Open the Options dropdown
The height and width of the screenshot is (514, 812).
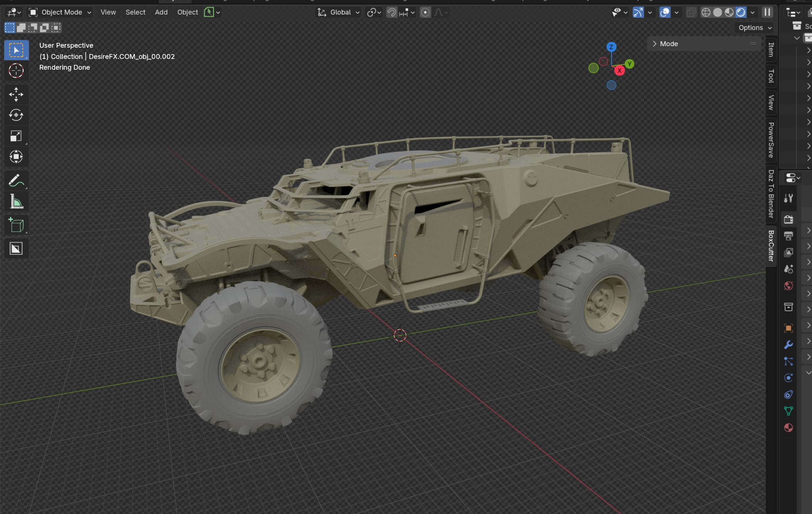755,27
